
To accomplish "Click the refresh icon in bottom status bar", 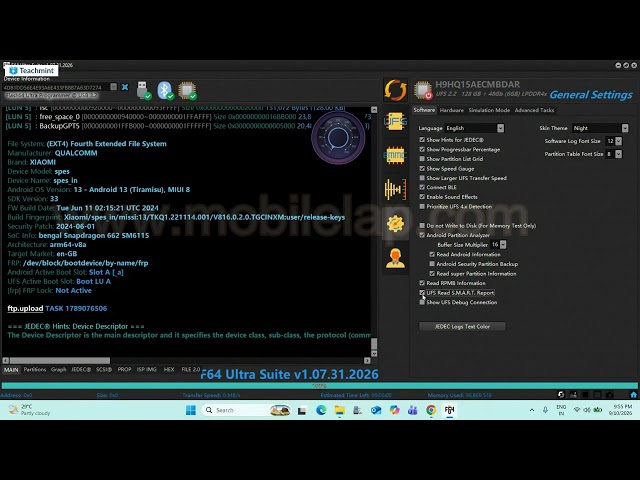I will [x=561, y=395].
